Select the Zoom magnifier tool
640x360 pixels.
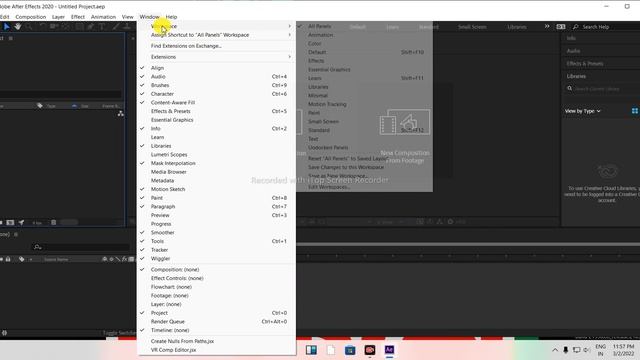click(29, 27)
